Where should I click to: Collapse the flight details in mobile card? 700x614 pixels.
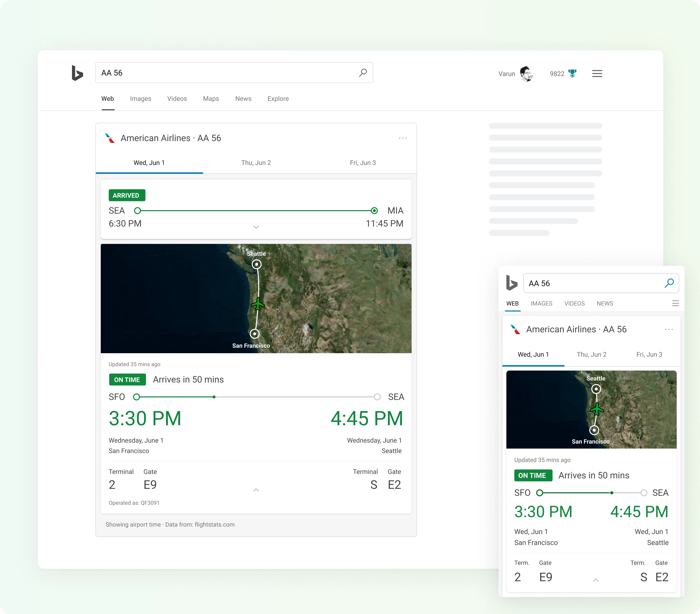(595, 580)
